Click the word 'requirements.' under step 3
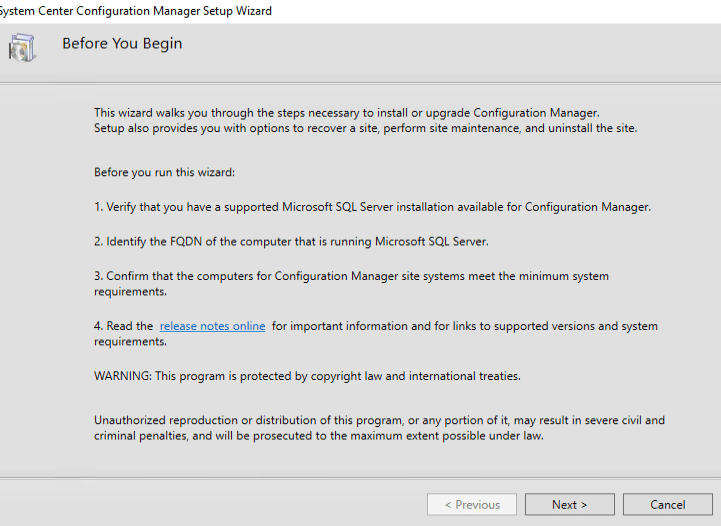The height and width of the screenshot is (526, 721). (130, 291)
